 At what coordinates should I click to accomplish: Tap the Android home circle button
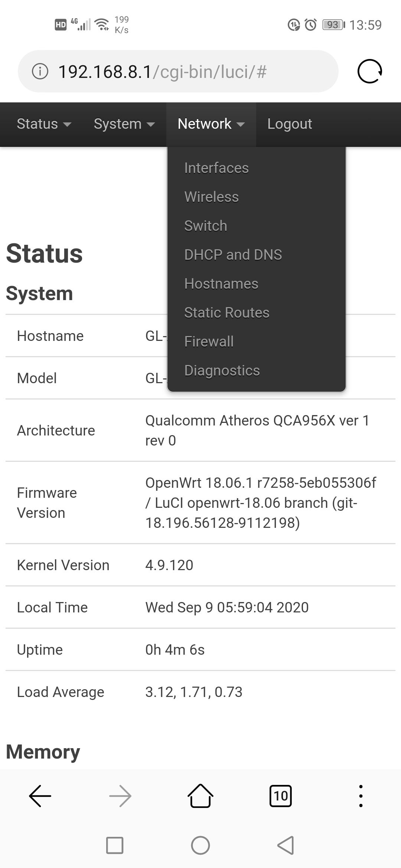pyautogui.click(x=200, y=845)
